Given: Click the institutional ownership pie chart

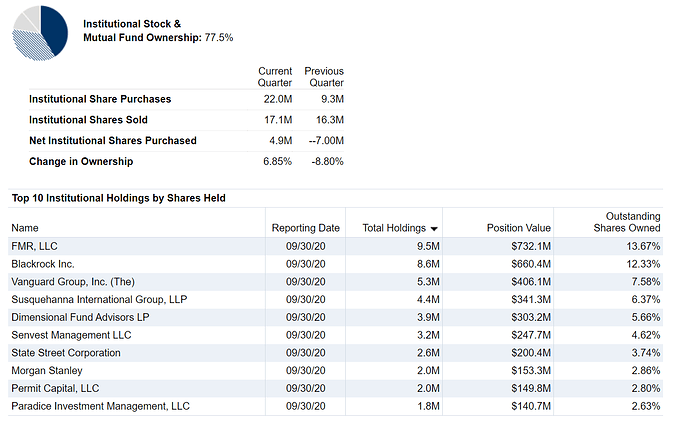Looking at the screenshot, I should pyautogui.click(x=40, y=33).
